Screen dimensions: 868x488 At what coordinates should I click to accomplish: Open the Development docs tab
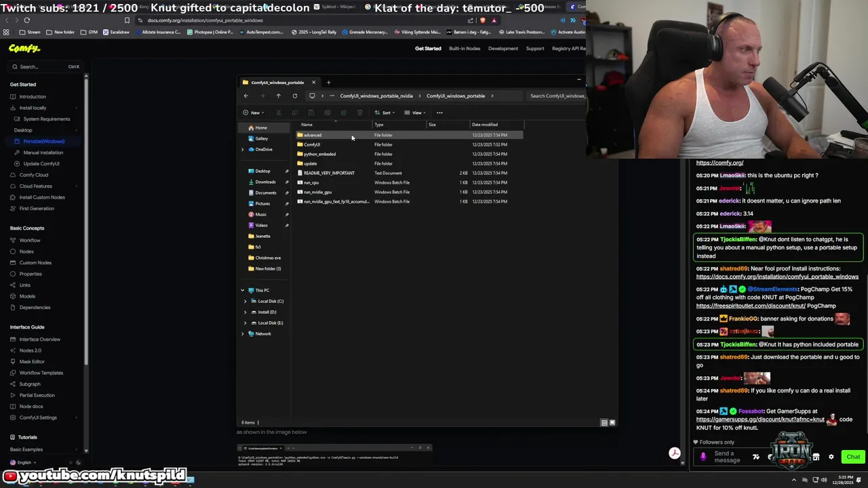503,48
